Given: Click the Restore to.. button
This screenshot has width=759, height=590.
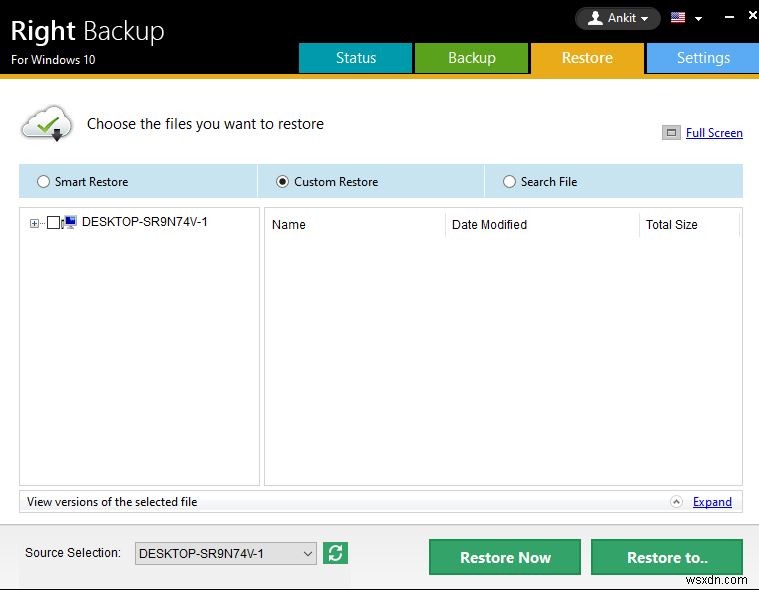Looking at the screenshot, I should click(667, 557).
